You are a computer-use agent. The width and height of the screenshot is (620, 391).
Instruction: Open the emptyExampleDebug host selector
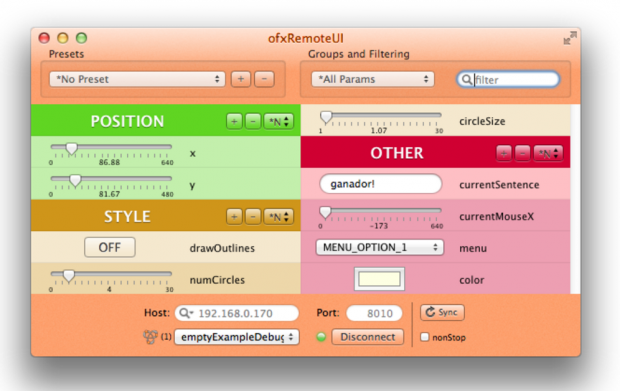pos(236,337)
